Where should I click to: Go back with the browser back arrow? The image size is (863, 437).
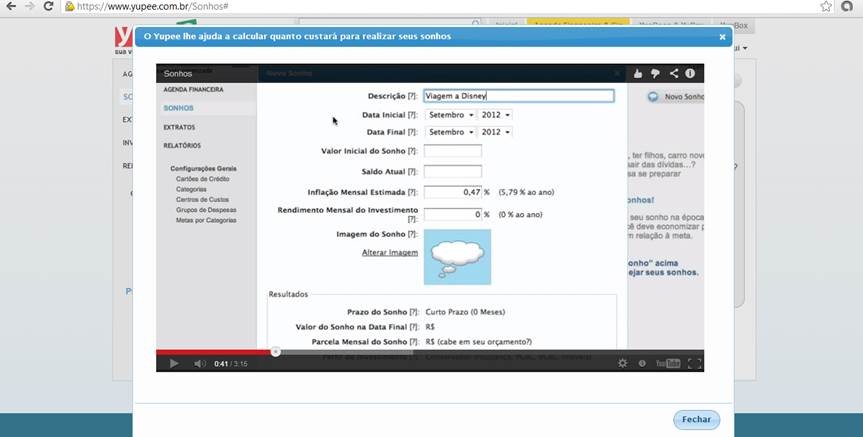pos(10,7)
